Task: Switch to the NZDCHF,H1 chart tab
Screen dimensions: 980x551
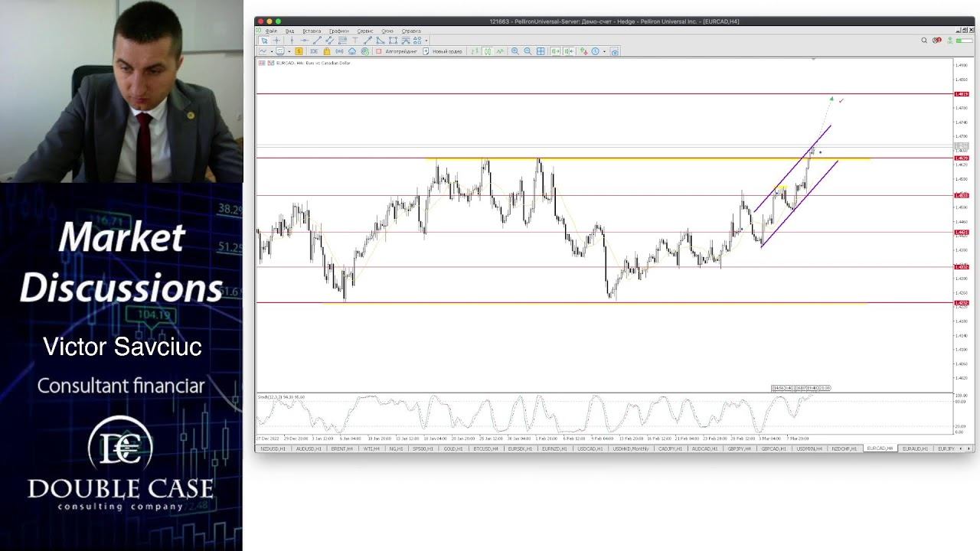Action: click(x=844, y=448)
